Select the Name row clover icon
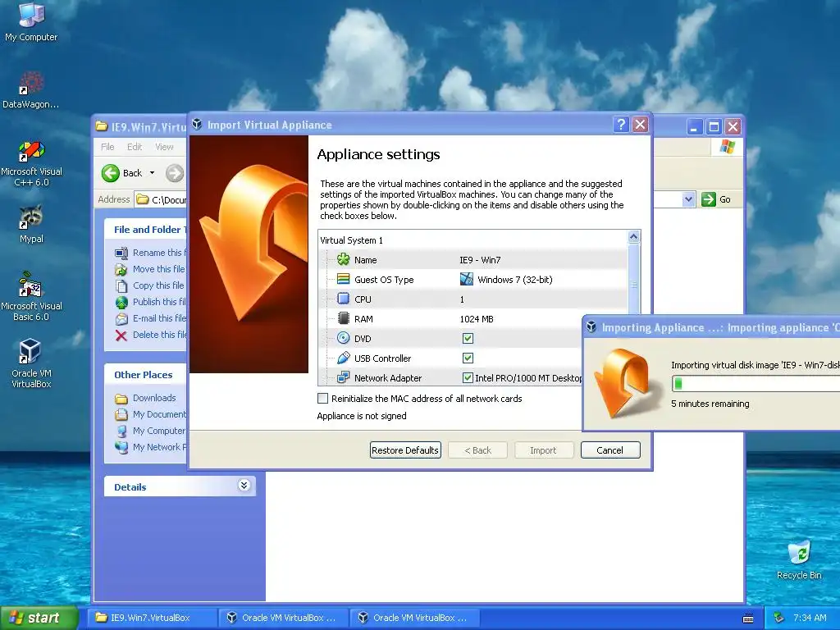 click(343, 260)
